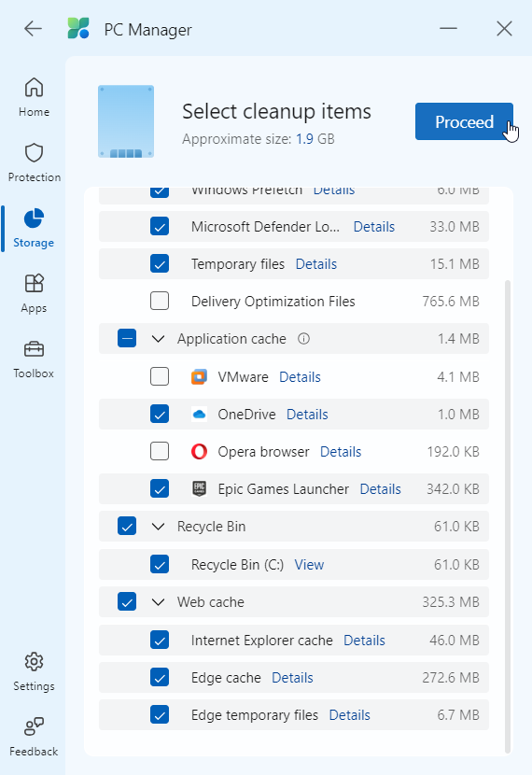Click the Select cleanup items heading
Screen dimensions: 532x775
coord(276,112)
